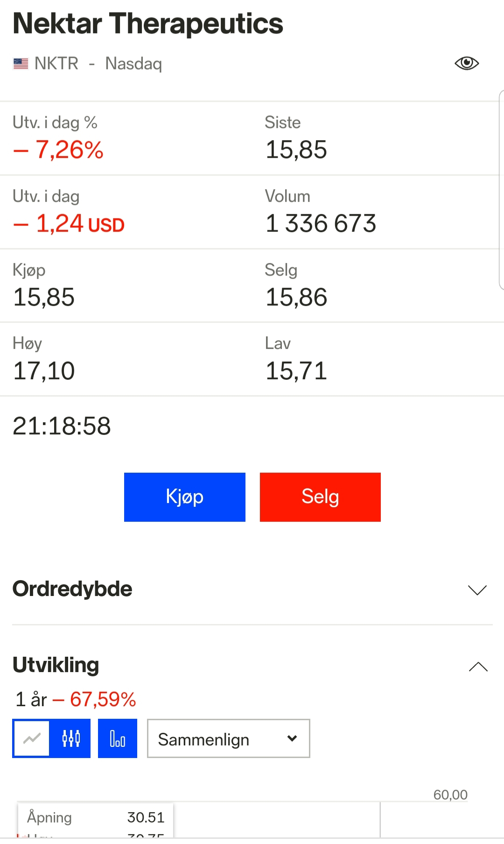Click the vertical chart marker line
The height and width of the screenshot is (844, 504).
click(x=380, y=820)
